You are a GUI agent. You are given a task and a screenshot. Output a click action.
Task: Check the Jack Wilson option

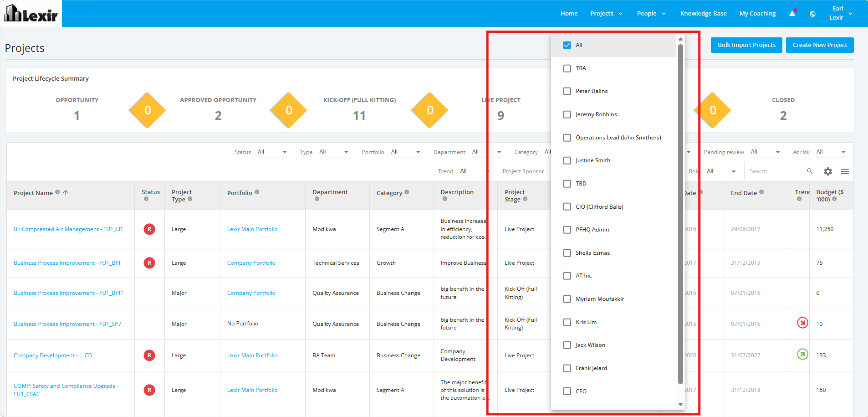click(567, 345)
